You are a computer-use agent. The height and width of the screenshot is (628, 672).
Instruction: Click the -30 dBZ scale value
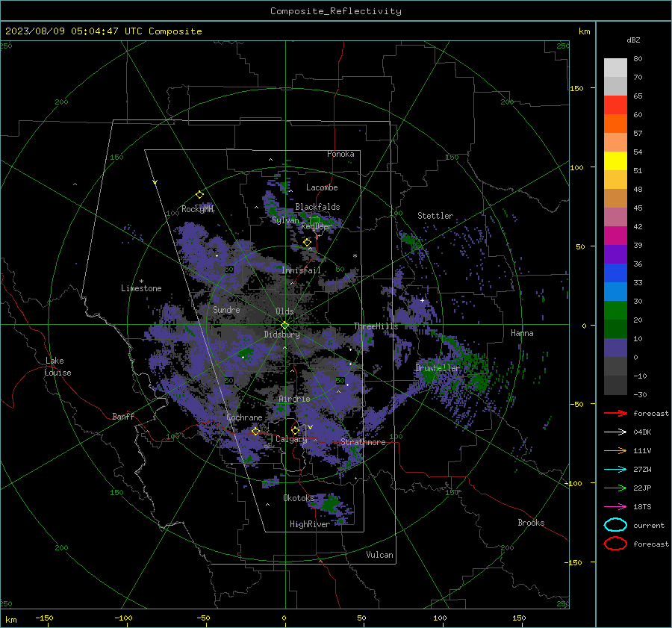[640, 394]
